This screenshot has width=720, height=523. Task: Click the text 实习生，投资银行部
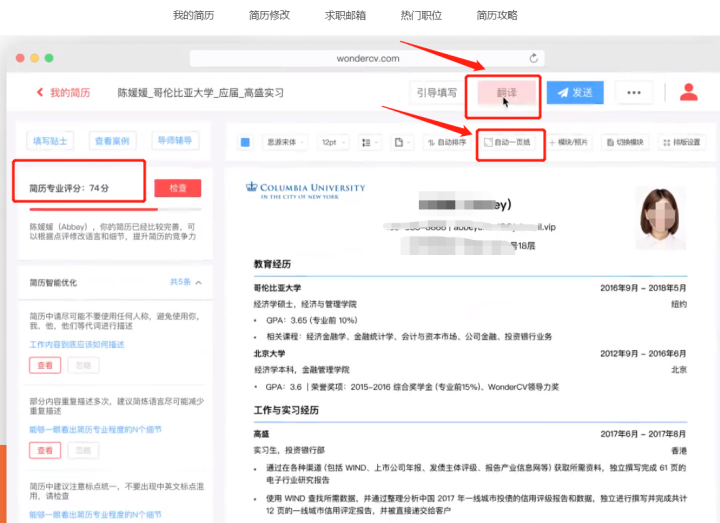289,450
